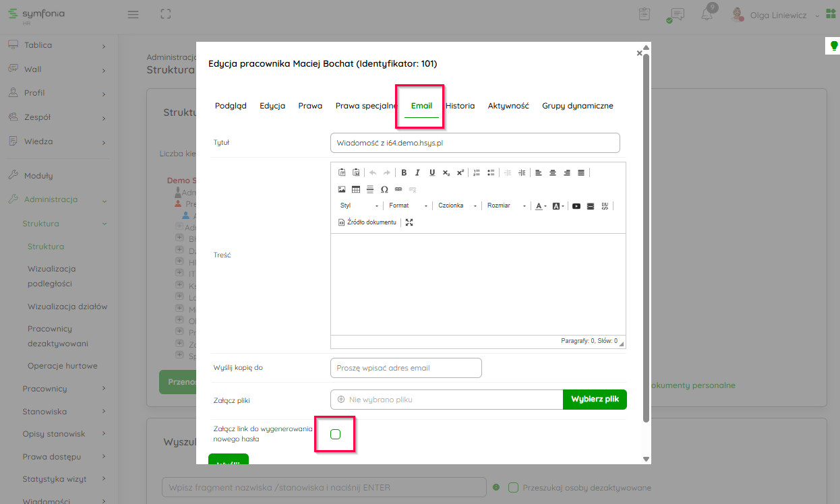The width and height of the screenshot is (840, 504).
Task: Maximize the editor to full size
Action: pyautogui.click(x=409, y=222)
